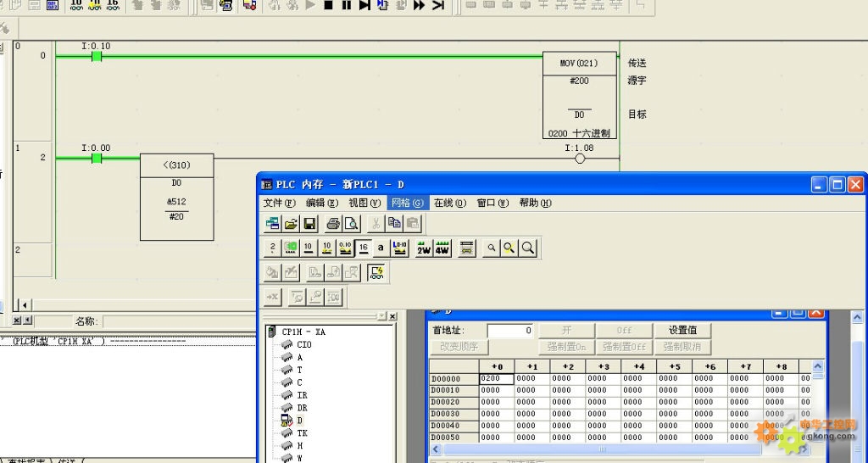Toggle the I:0.10 contact on rung 0
The width and height of the screenshot is (868, 463).
pyautogui.click(x=97, y=57)
